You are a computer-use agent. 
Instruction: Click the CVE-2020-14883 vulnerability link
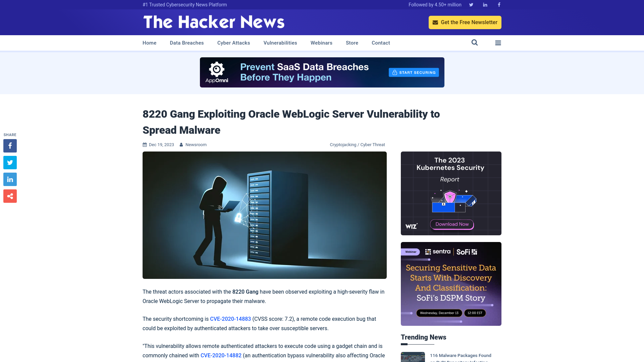point(230,319)
